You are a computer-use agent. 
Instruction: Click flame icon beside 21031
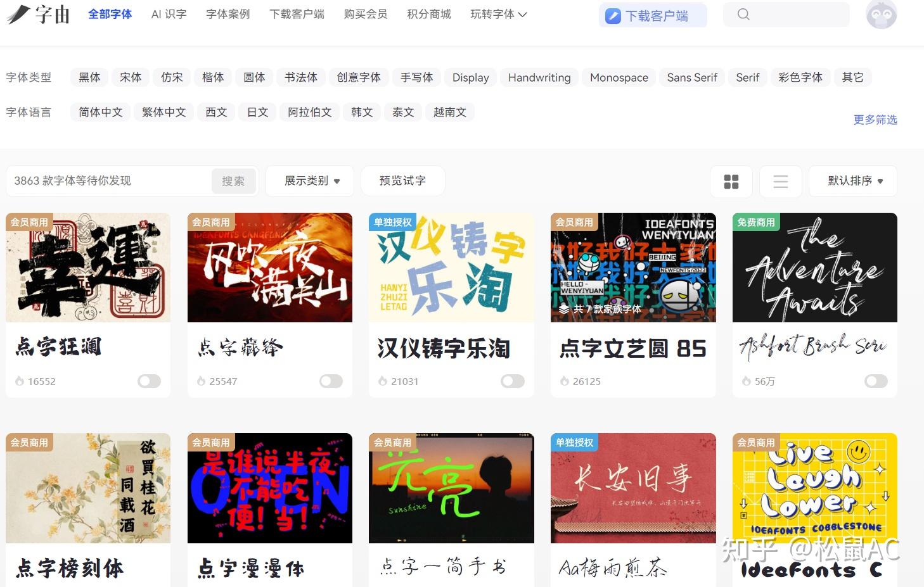pos(383,381)
